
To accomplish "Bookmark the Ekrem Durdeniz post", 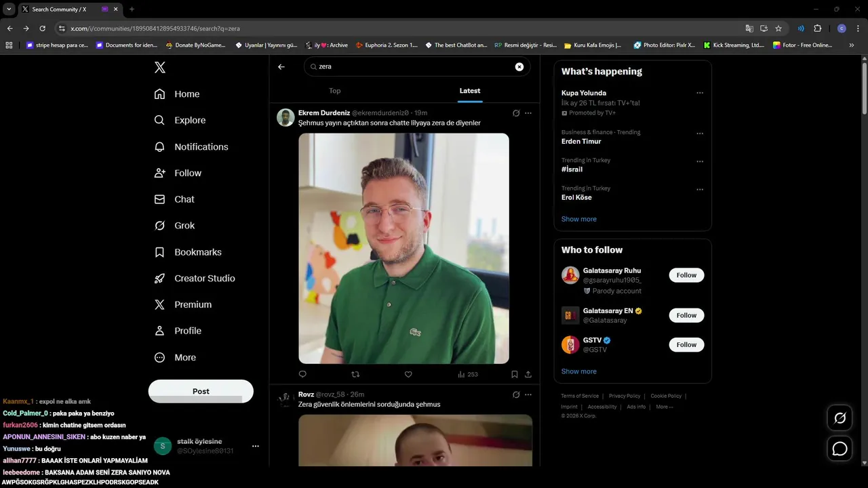I will 515,374.
